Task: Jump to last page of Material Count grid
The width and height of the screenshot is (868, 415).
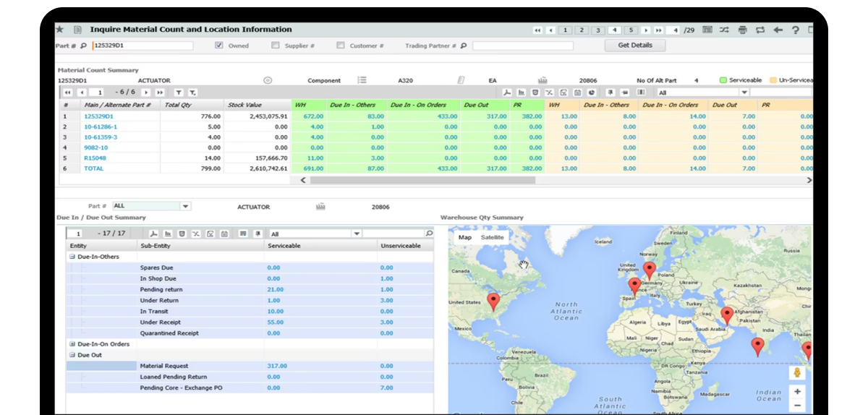Action: click(160, 93)
